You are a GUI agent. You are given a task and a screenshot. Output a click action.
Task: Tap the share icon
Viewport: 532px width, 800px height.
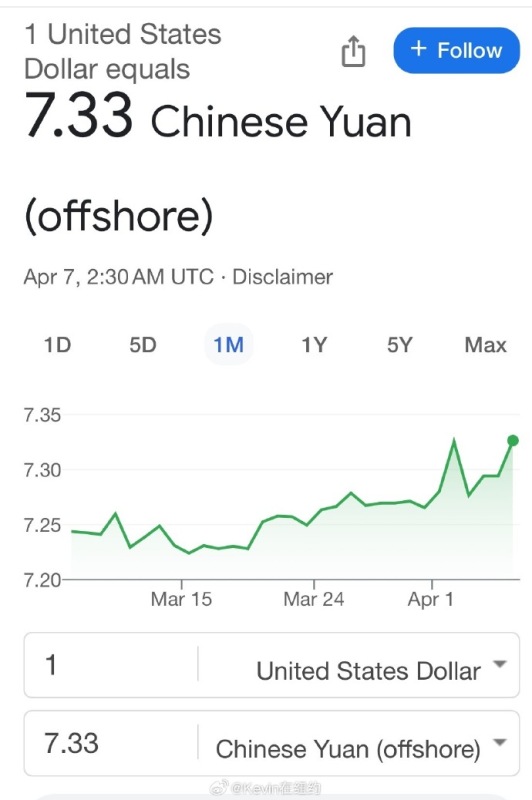[353, 51]
